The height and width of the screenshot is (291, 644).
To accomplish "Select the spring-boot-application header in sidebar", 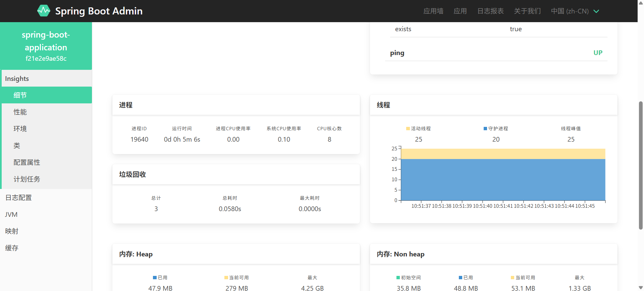I will [46, 46].
